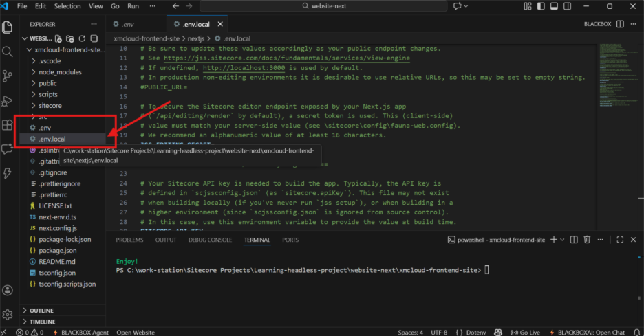Open the new terminal launch profile dropdown
This screenshot has height=336, width=644.
[563, 240]
